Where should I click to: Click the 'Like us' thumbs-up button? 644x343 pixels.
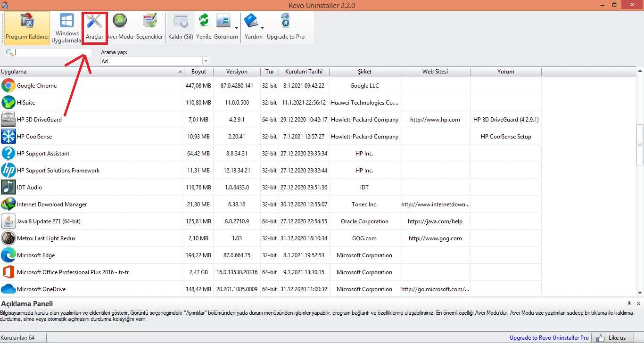coord(612,338)
